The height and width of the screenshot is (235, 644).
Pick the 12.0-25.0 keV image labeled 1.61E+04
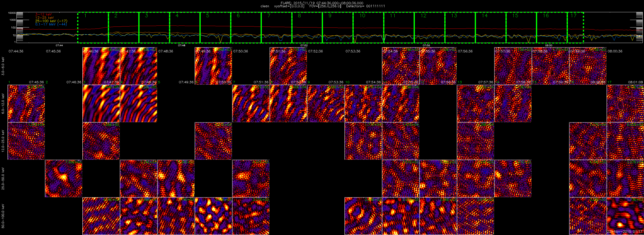[401, 141]
